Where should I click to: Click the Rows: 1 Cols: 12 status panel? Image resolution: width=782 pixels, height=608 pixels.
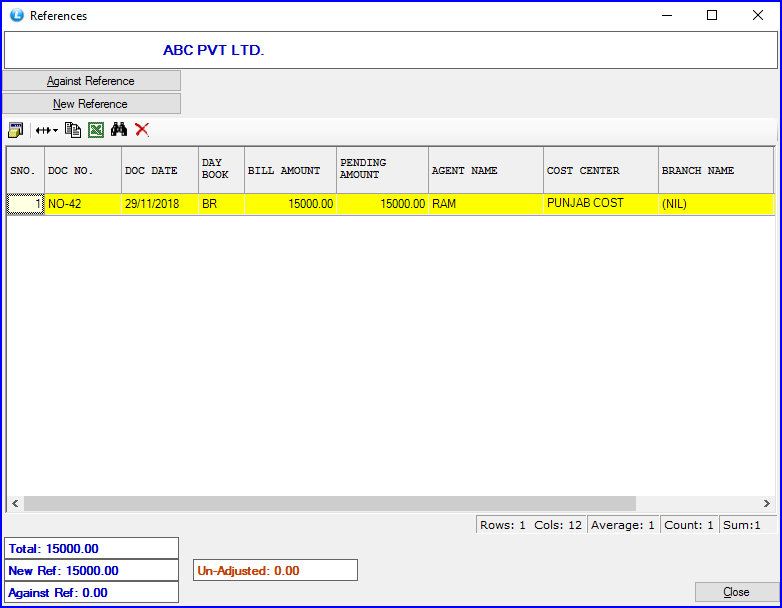[531, 525]
